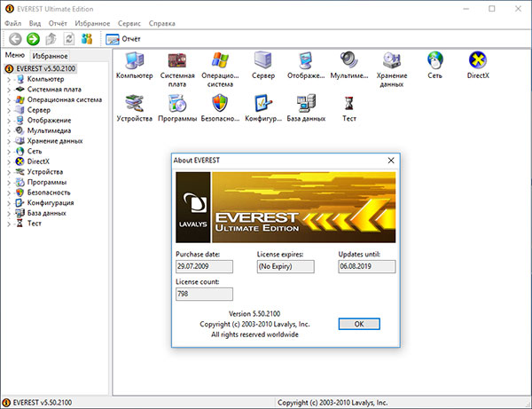Click OK in About EVEREST dialog
Viewport: 532px width, 409px height.
pyautogui.click(x=359, y=324)
